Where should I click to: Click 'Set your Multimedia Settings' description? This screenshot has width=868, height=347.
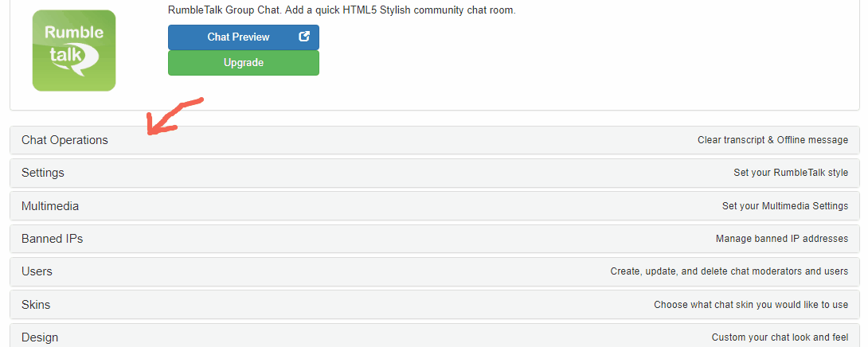pyautogui.click(x=785, y=206)
